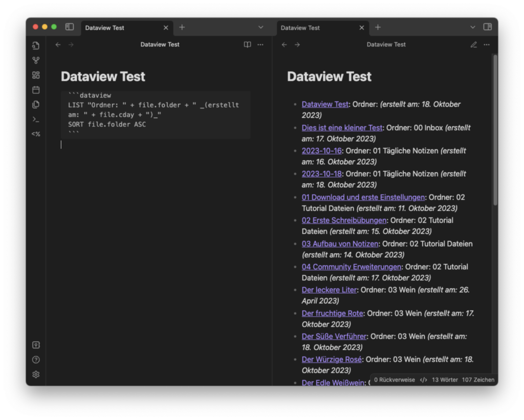
Task: Open the quick switcher icon in ribbon
Action: point(36,46)
